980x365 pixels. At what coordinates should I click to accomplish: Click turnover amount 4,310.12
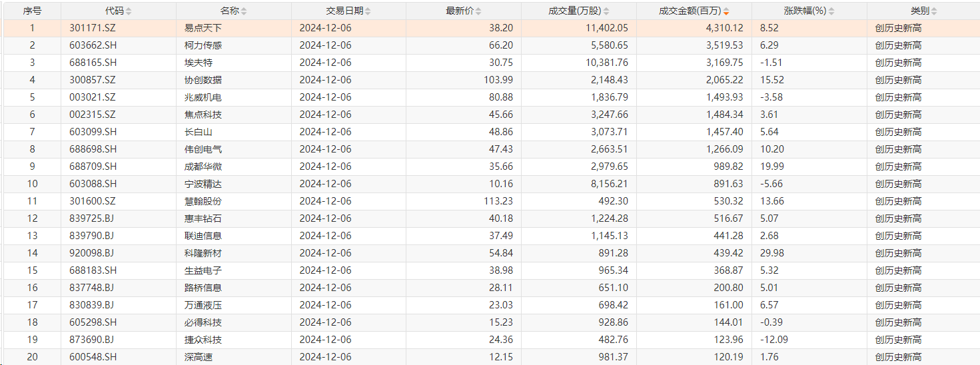tap(724, 28)
